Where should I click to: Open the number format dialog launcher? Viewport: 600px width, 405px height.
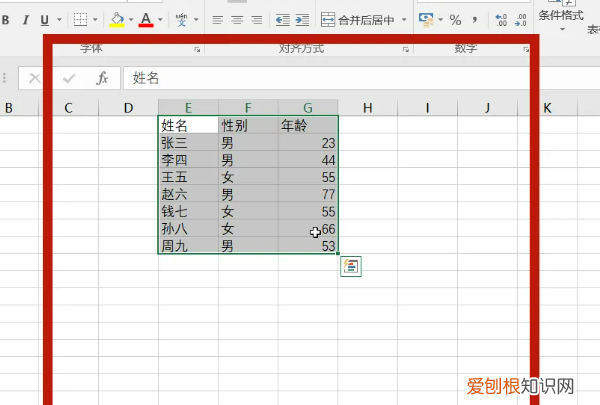pyautogui.click(x=526, y=49)
